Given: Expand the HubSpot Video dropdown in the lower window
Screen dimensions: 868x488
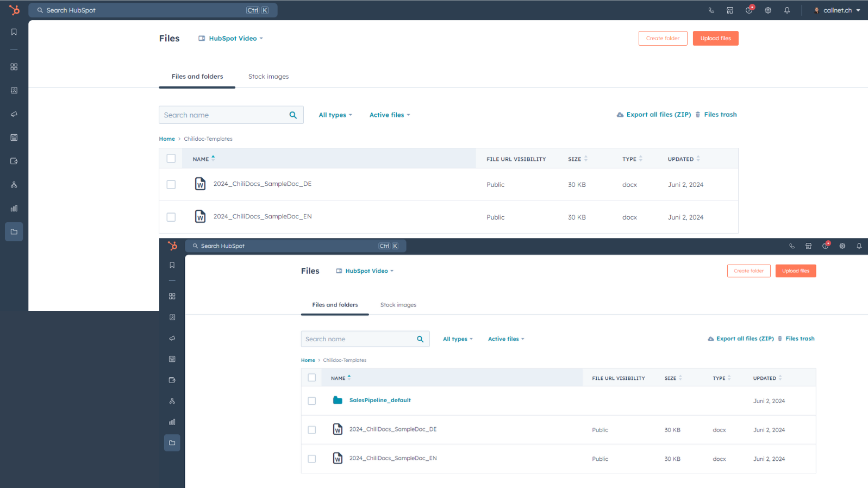Looking at the screenshot, I should coord(365,271).
